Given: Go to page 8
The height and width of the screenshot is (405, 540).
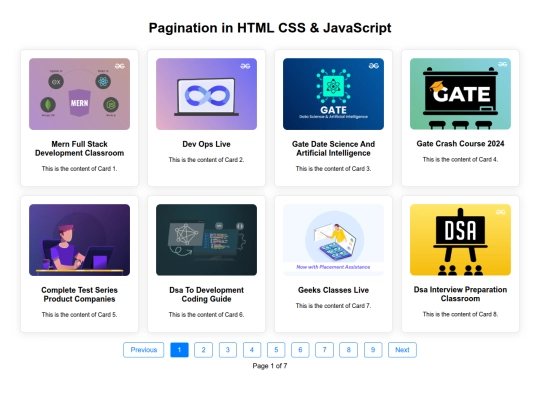Looking at the screenshot, I should (349, 350).
